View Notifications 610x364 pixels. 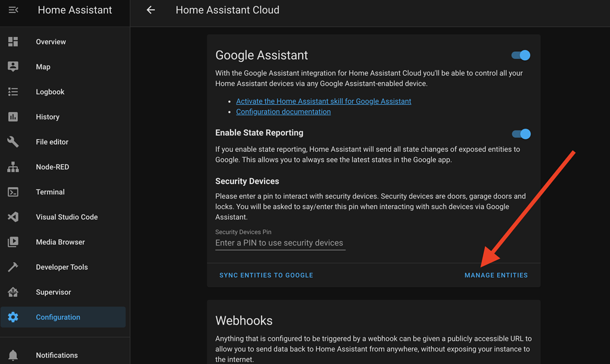coord(56,355)
